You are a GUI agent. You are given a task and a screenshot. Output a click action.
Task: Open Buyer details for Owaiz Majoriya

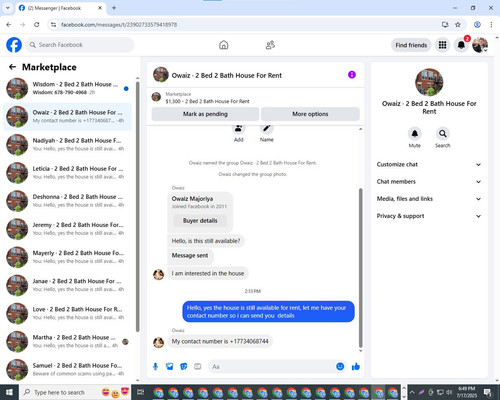pos(200,221)
